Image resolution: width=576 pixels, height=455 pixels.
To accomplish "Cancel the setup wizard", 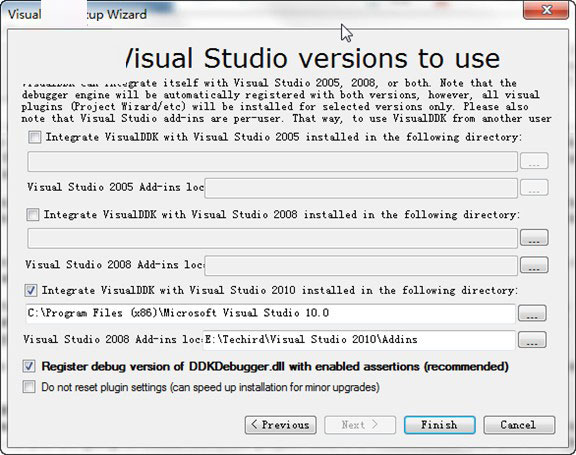I will [519, 425].
